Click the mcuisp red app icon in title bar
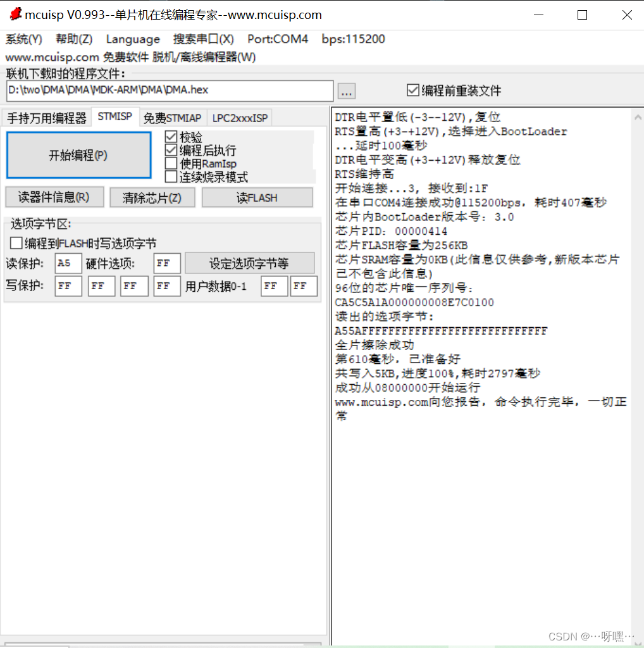Screen dimensions: 644x648 pos(15,14)
